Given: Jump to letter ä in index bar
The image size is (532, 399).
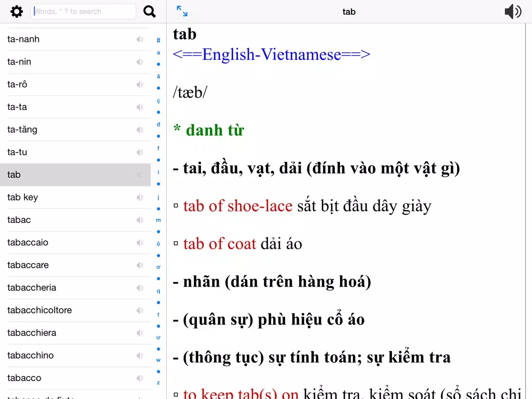Looking at the screenshot, I should pos(158,76).
